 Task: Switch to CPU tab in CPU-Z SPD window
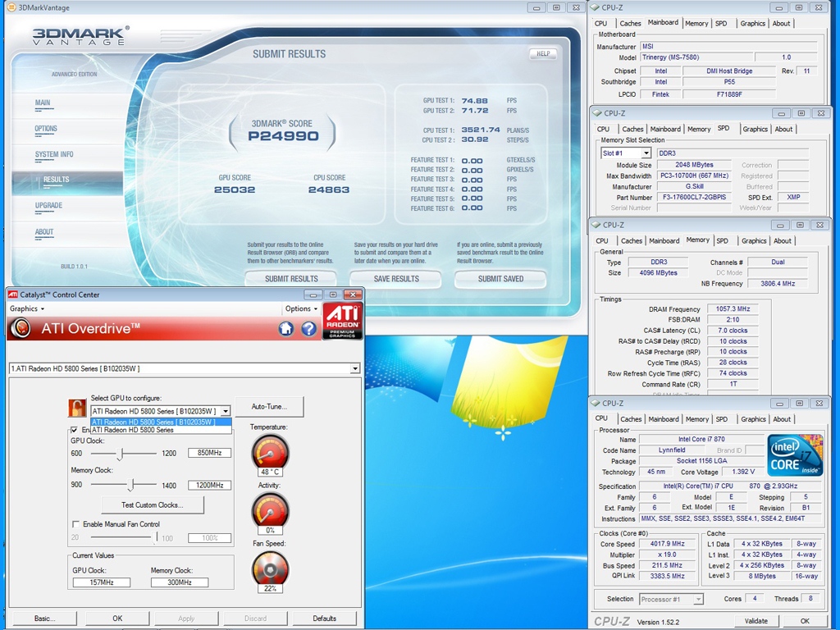(x=603, y=129)
